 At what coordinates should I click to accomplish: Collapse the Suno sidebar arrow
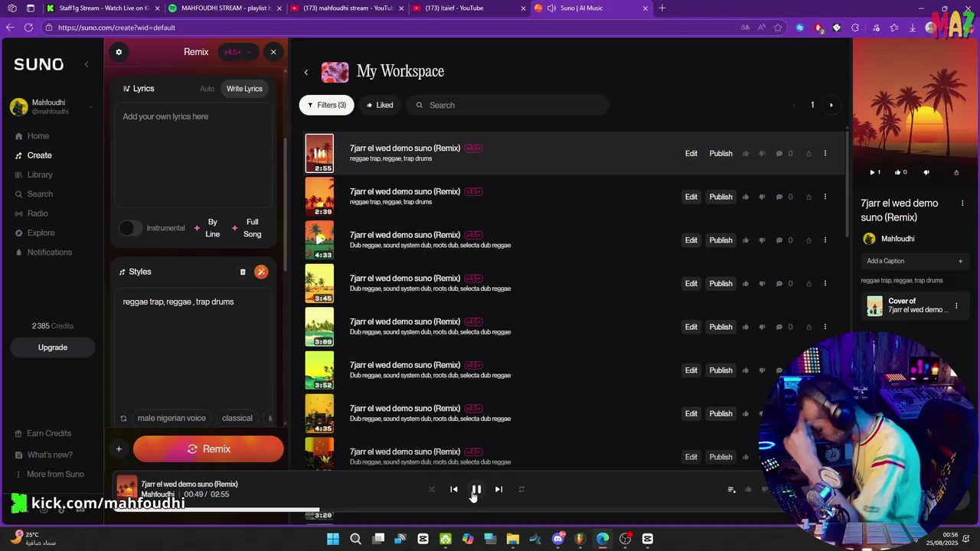(87, 64)
